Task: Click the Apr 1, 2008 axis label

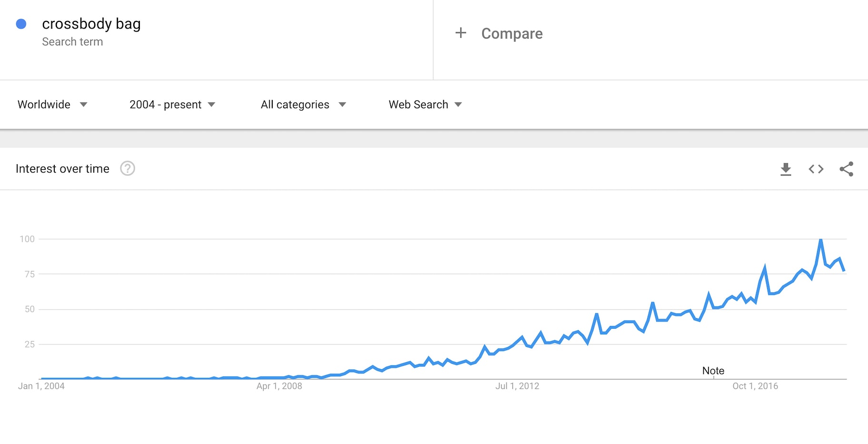Action: click(279, 386)
